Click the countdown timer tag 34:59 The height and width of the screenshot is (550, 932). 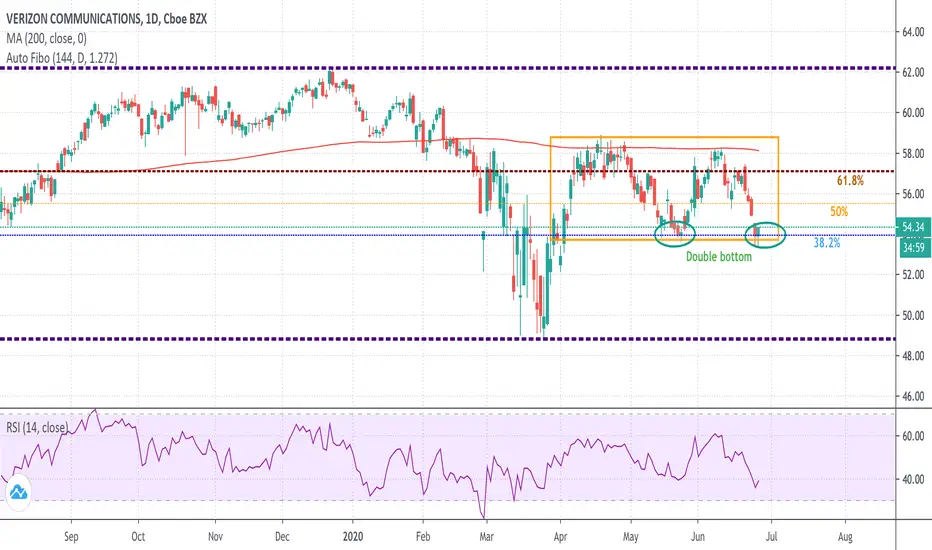click(914, 247)
